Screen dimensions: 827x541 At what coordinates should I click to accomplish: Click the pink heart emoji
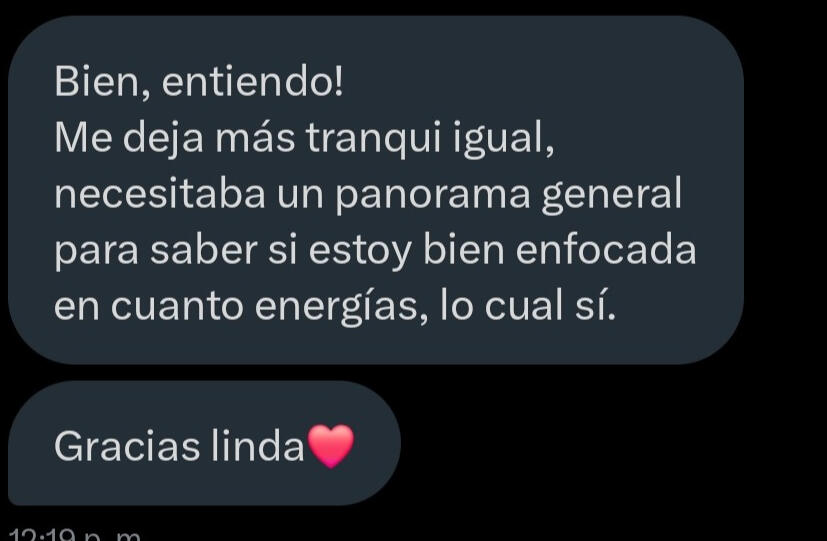click(x=331, y=446)
